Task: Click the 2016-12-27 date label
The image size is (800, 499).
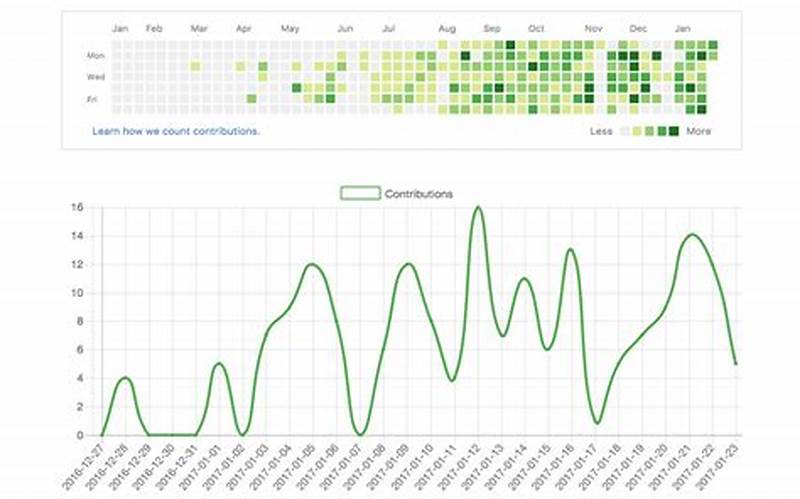Action: click(x=82, y=466)
